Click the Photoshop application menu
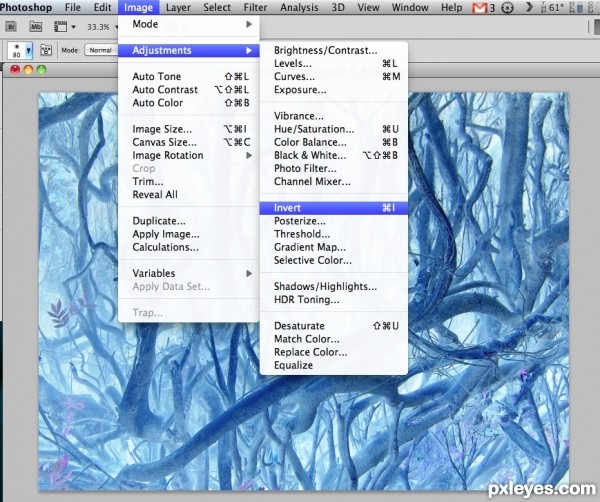 pos(26,7)
